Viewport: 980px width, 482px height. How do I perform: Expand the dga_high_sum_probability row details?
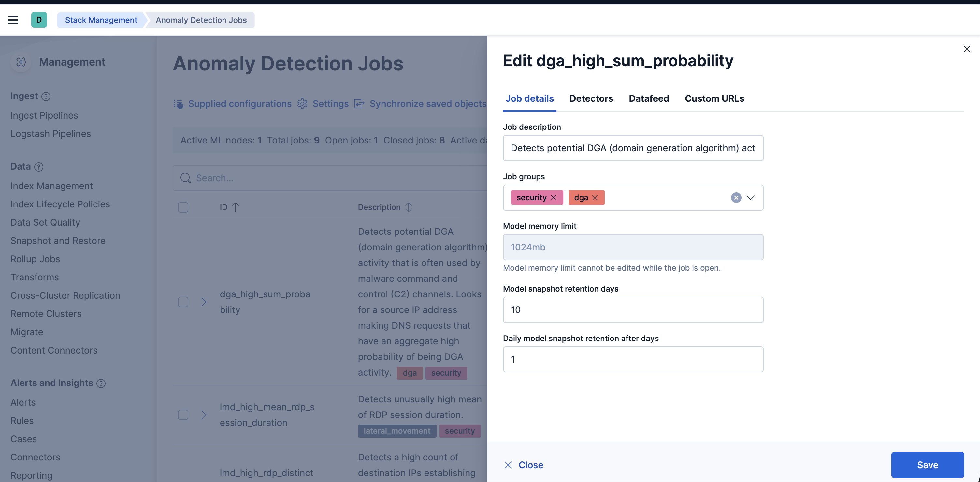pyautogui.click(x=204, y=302)
